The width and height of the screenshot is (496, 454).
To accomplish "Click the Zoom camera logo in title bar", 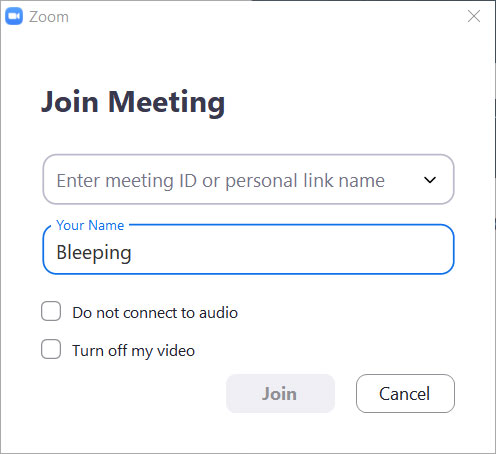I will point(14,16).
